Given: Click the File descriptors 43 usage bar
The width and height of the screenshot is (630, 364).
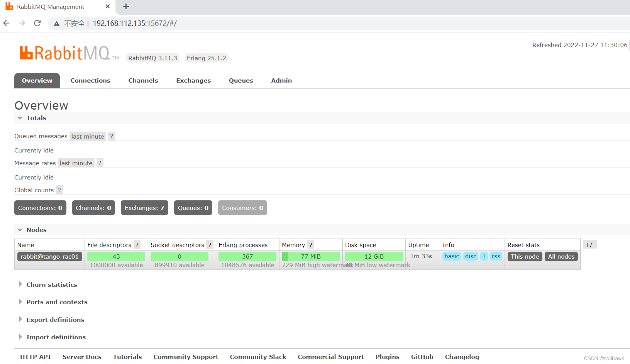Looking at the screenshot, I should (x=116, y=256).
